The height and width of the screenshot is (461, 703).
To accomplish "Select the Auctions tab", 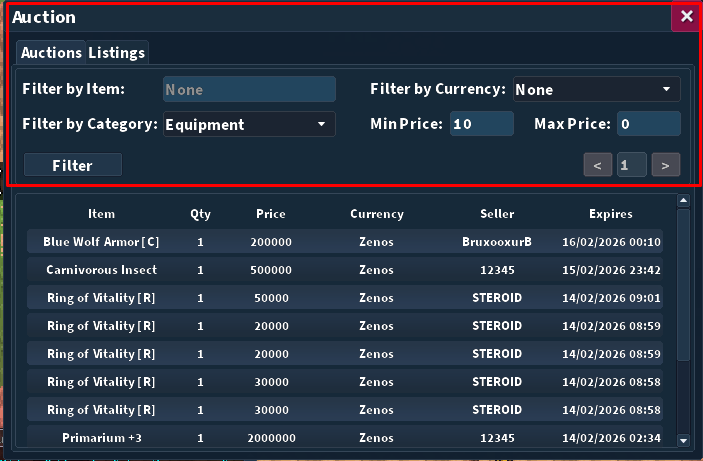I will (x=51, y=52).
